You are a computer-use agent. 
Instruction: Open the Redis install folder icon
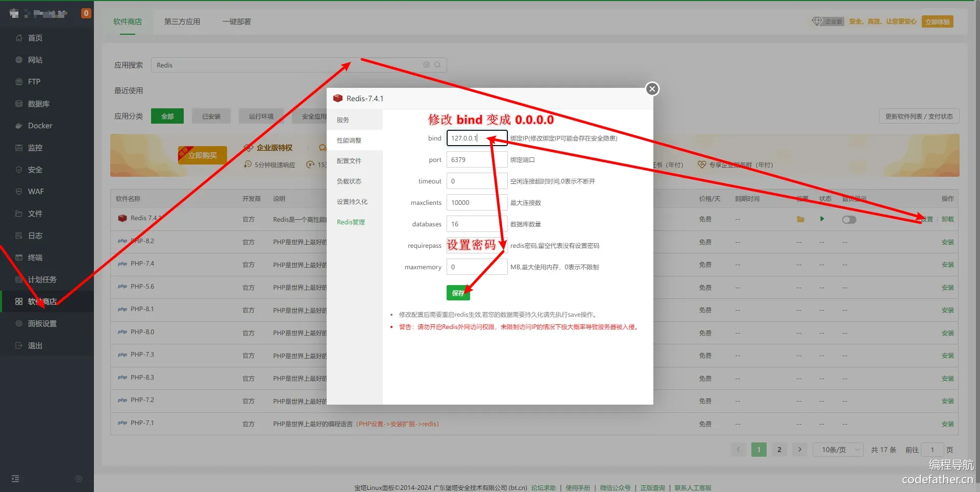point(800,219)
